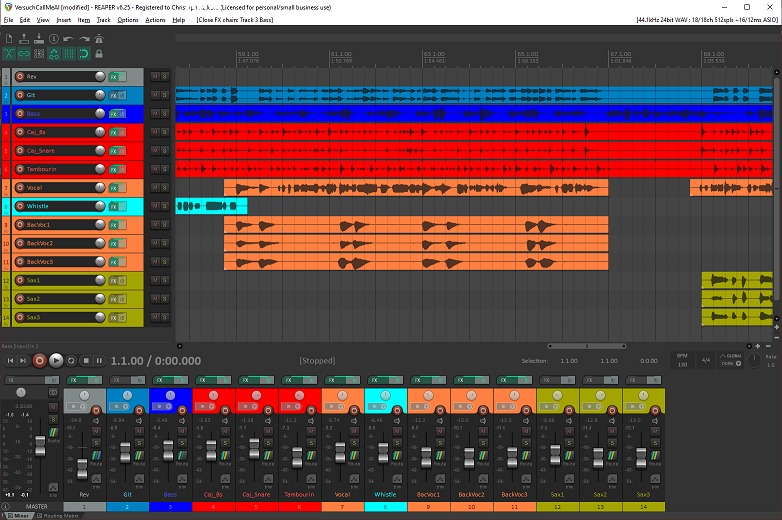782x520 pixels.
Task: Click the MASTER label in the mixer
Action: pyautogui.click(x=36, y=507)
